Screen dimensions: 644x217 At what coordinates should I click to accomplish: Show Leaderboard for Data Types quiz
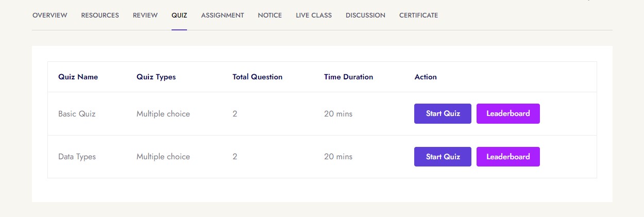tap(508, 157)
